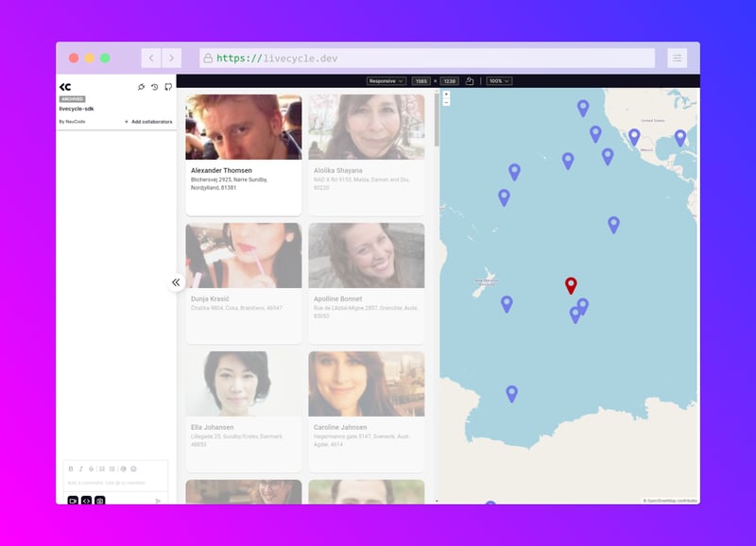Click the red map pin marker
756x546 pixels.
pyautogui.click(x=571, y=285)
